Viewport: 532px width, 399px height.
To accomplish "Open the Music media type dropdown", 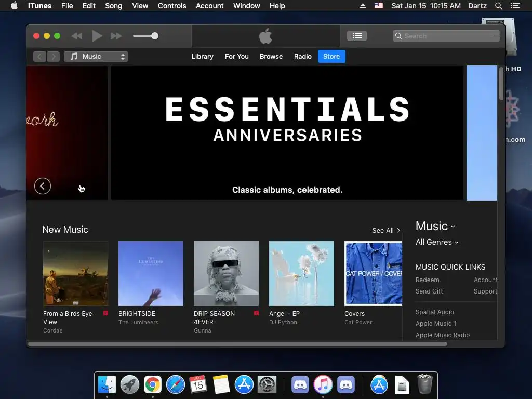I will point(96,56).
